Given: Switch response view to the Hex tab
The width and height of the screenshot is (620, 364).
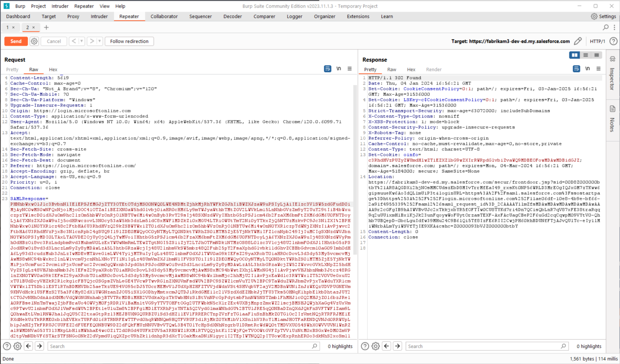Looking at the screenshot, I should tap(411, 69).
